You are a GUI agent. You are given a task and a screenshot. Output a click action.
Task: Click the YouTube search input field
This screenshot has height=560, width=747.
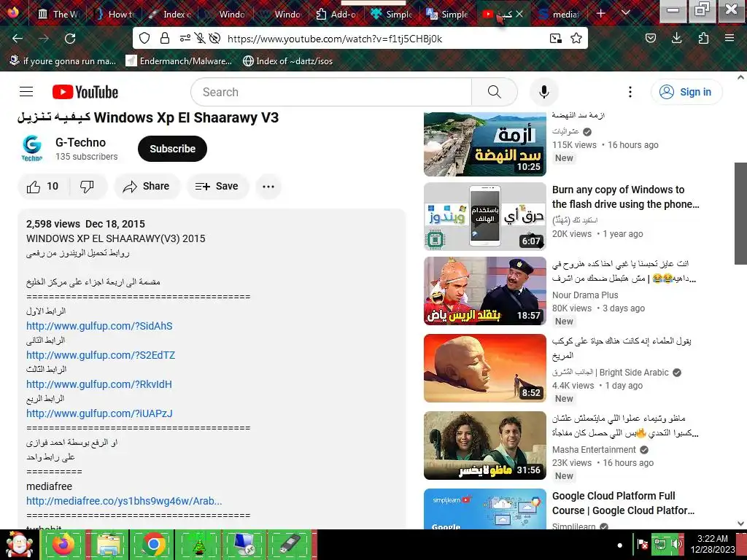331,92
